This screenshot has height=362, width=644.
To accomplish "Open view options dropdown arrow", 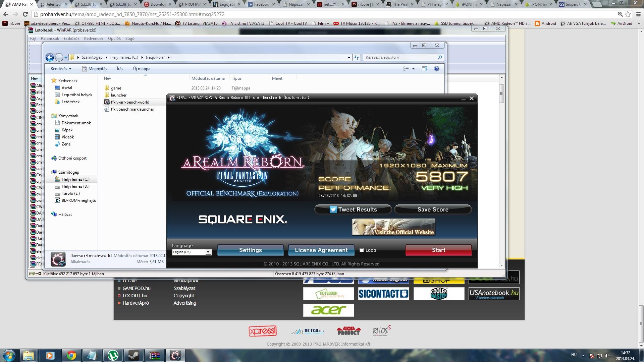I will [x=413, y=69].
